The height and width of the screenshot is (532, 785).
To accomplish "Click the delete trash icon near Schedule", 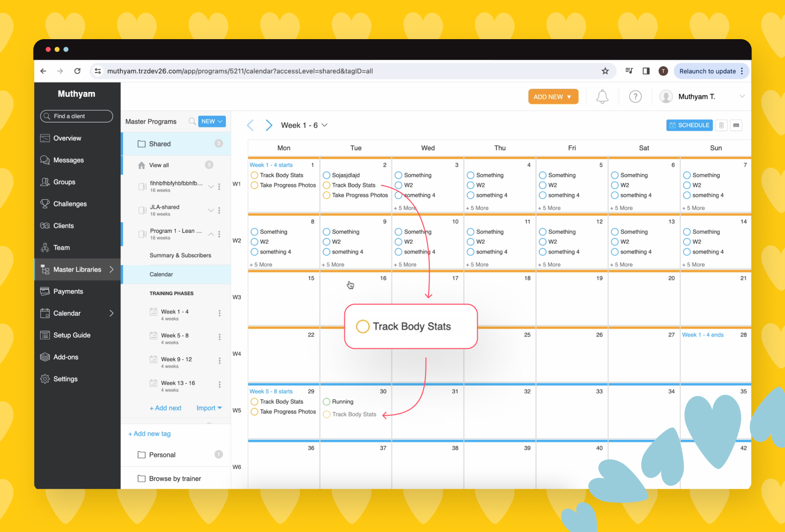I will click(x=721, y=125).
